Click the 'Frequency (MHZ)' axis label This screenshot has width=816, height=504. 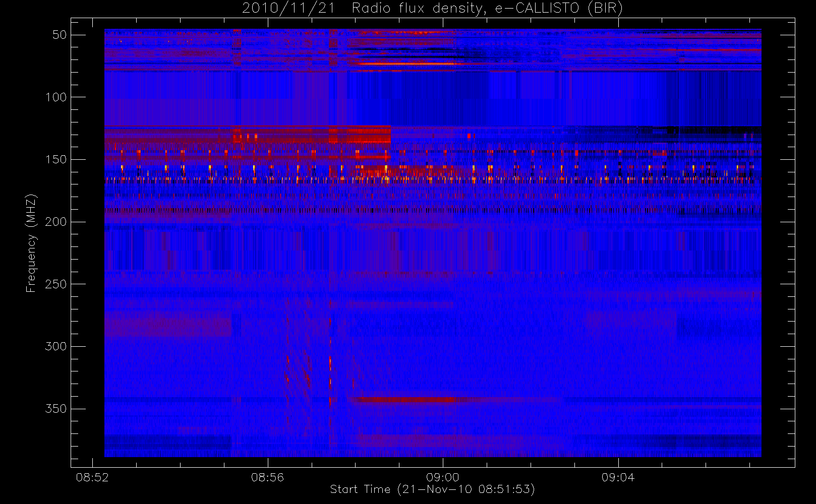[31, 243]
